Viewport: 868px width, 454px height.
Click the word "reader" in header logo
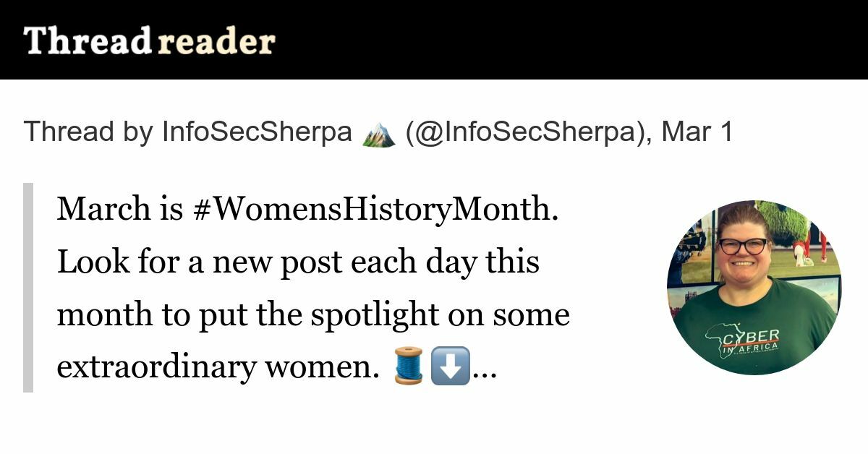click(216, 41)
